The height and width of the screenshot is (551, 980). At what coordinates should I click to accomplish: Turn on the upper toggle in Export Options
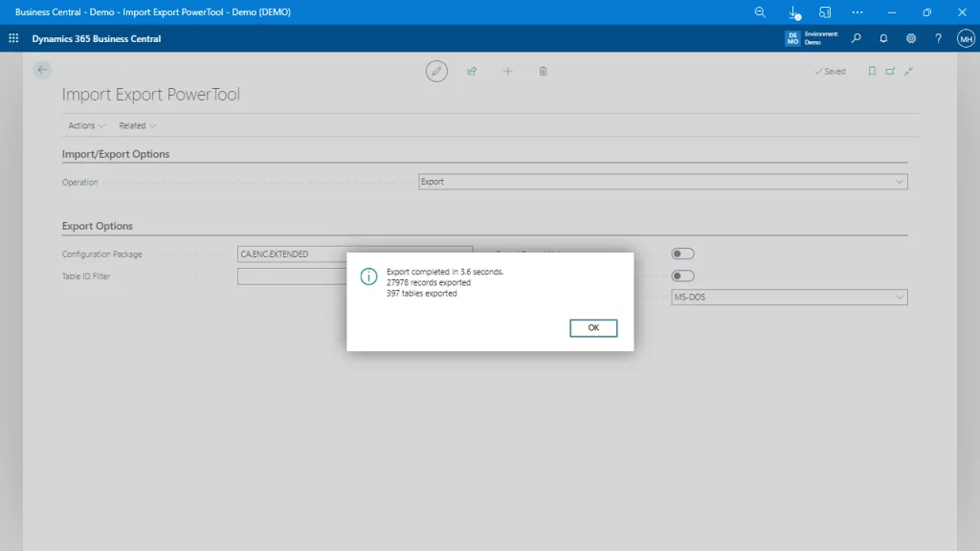683,253
